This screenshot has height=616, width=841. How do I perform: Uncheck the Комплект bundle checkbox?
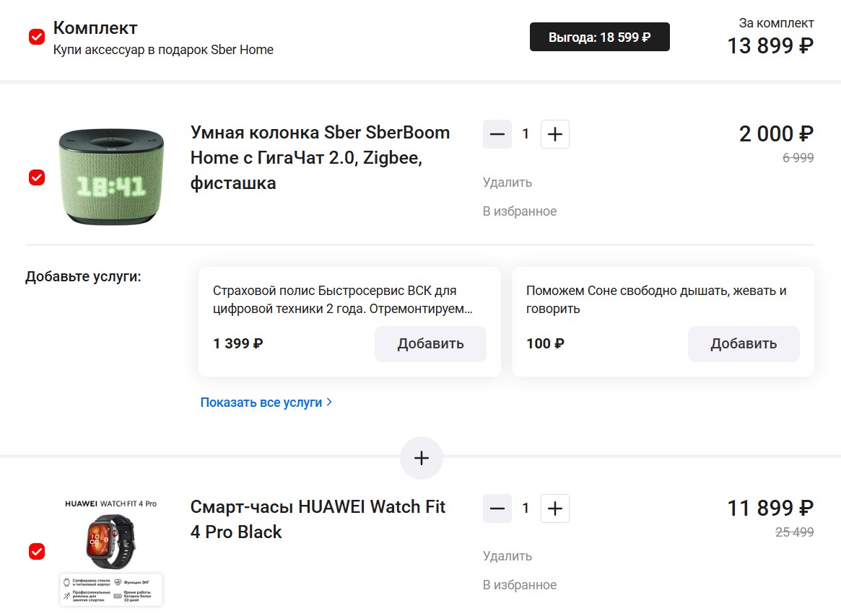point(37,37)
